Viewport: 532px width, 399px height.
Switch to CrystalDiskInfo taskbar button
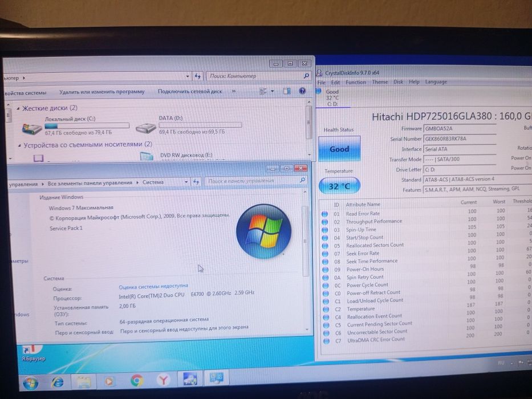(190, 378)
